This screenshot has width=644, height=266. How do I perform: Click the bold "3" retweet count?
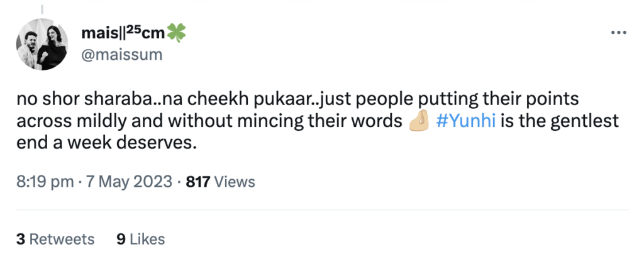click(x=21, y=239)
